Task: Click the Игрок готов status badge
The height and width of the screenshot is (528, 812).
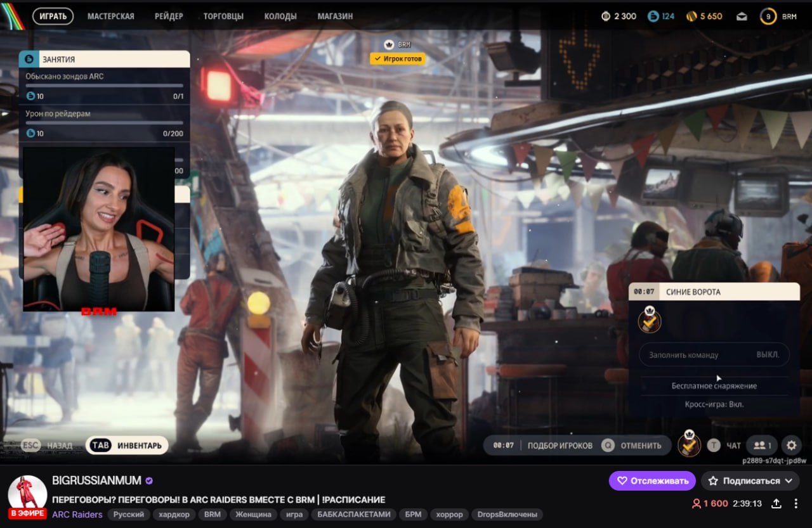Action: [x=397, y=58]
